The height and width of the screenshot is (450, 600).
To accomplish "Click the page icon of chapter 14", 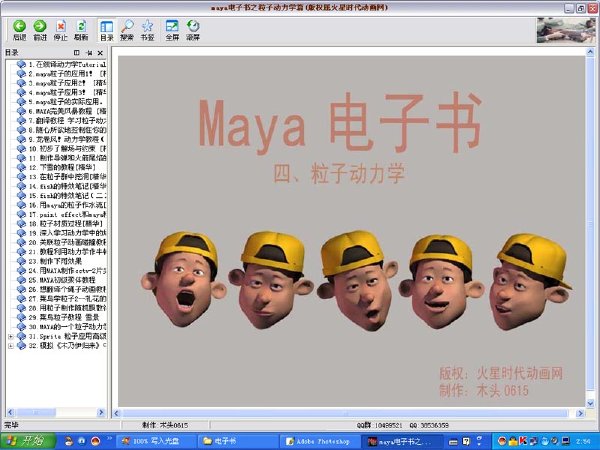I will [21, 186].
